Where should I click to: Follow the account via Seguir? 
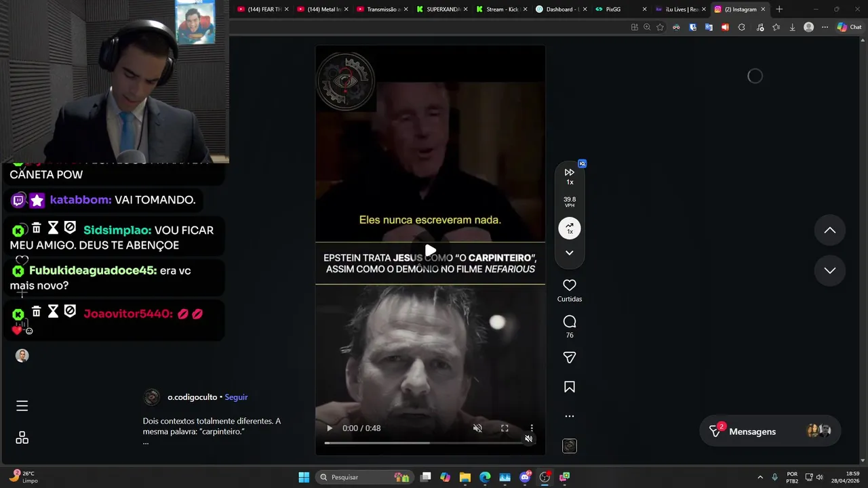coord(236,397)
